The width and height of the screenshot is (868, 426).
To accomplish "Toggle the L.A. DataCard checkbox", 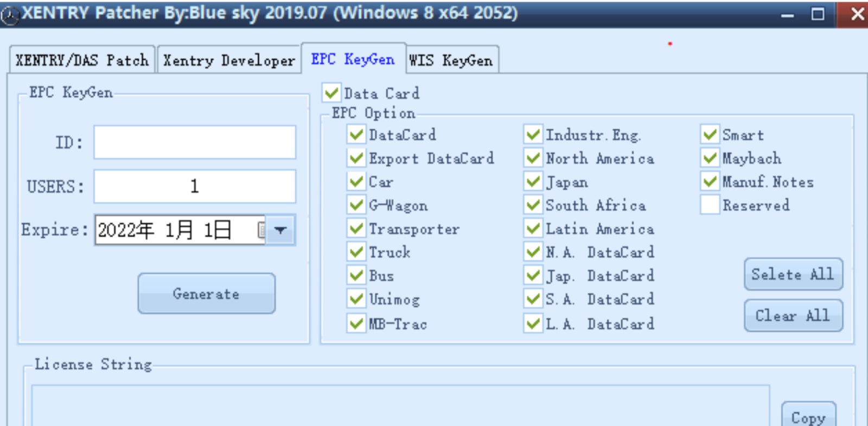I will tap(533, 324).
